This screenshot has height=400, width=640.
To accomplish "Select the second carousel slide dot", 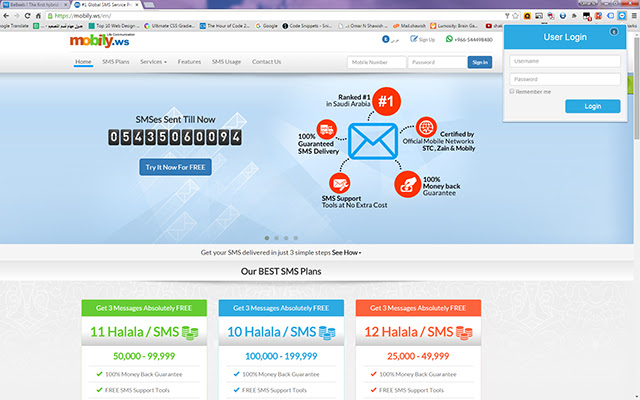I will pos(276,238).
